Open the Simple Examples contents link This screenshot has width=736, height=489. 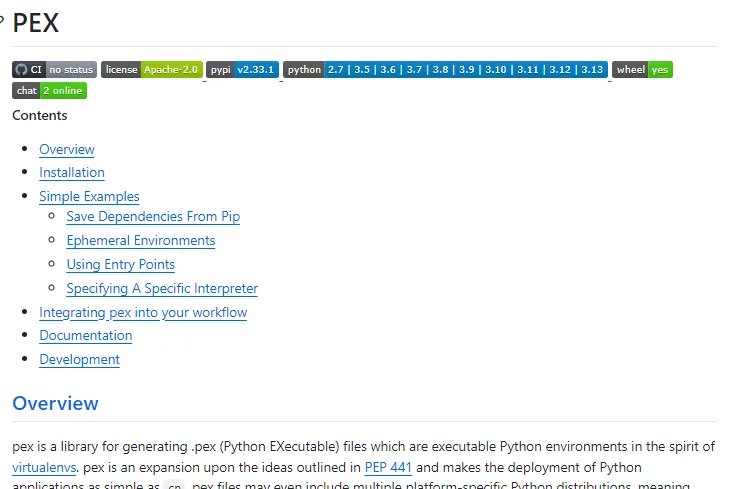89,196
